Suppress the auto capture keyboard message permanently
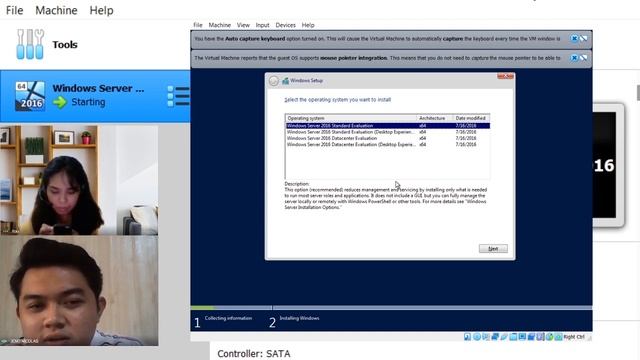 [584, 38]
